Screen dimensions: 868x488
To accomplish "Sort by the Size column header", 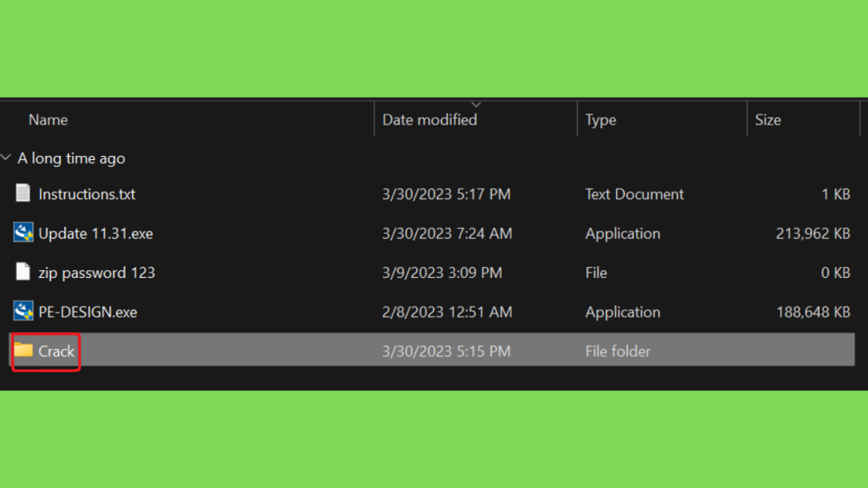I will (x=768, y=119).
